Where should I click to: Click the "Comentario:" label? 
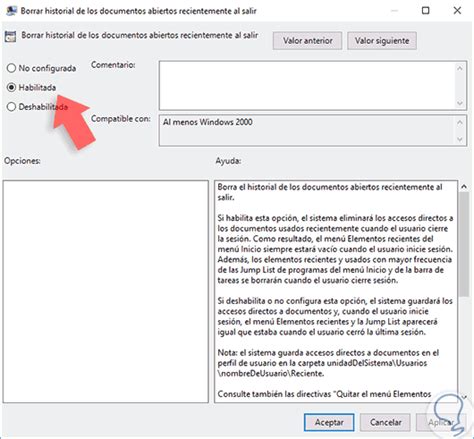click(113, 65)
